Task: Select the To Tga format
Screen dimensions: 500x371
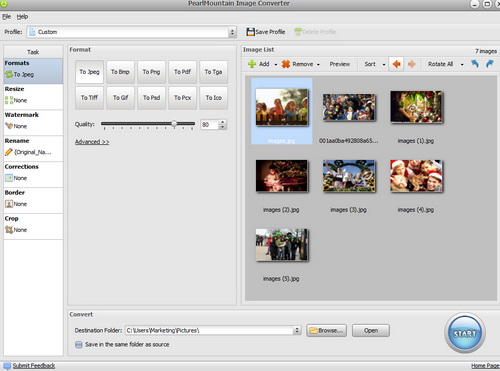Action: [x=213, y=72]
